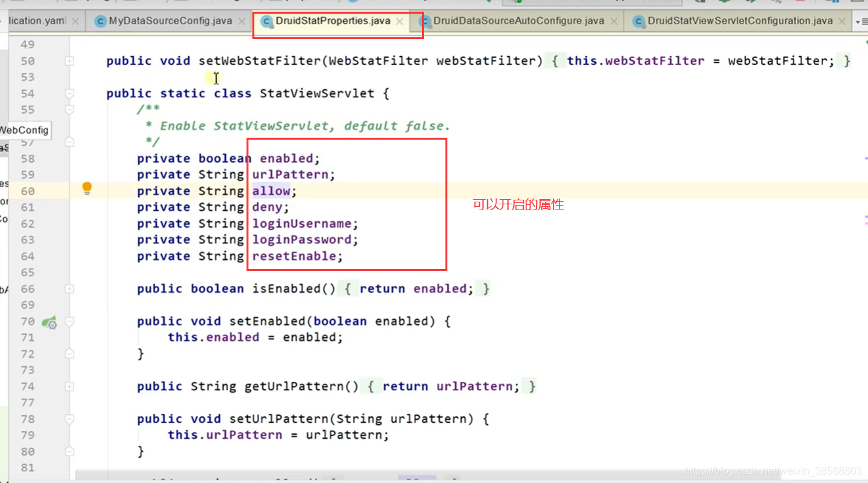The image size is (868, 483).
Task: Click the 'deny' field name on line 61
Action: pos(267,208)
